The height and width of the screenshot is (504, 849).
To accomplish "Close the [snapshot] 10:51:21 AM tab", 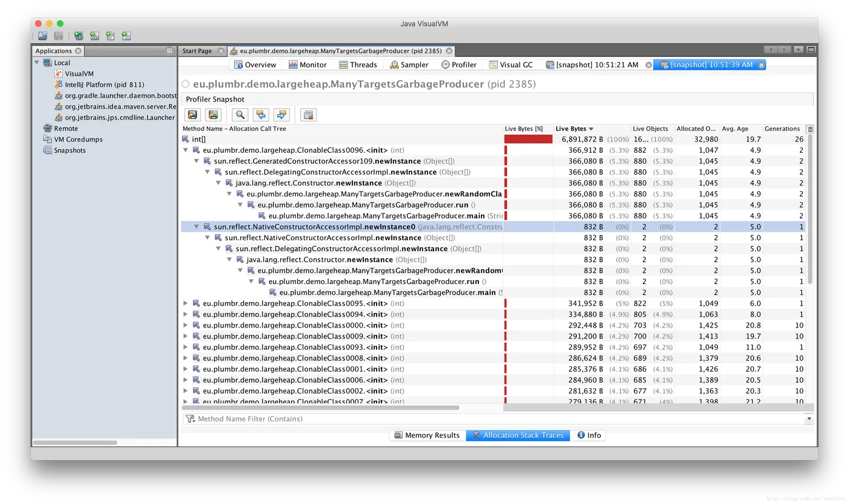I will (648, 65).
